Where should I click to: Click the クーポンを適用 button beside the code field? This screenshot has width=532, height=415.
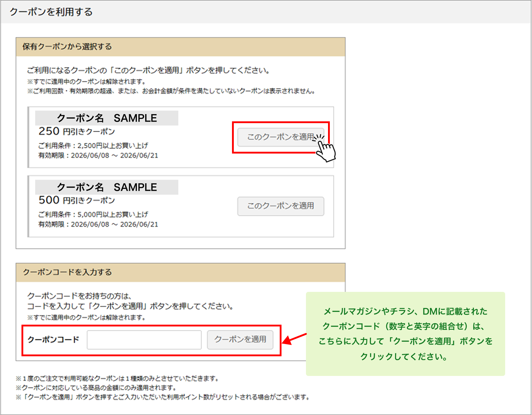240,340
